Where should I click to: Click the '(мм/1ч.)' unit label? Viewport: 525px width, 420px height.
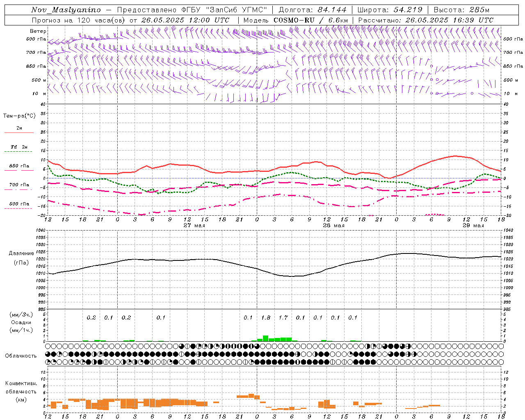[x=21, y=330]
